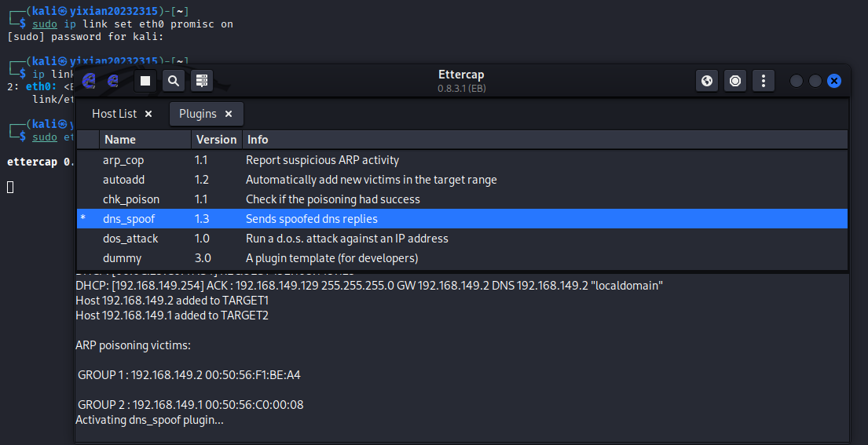Open the MITM globe menu
This screenshot has width=868, height=445.
click(707, 81)
